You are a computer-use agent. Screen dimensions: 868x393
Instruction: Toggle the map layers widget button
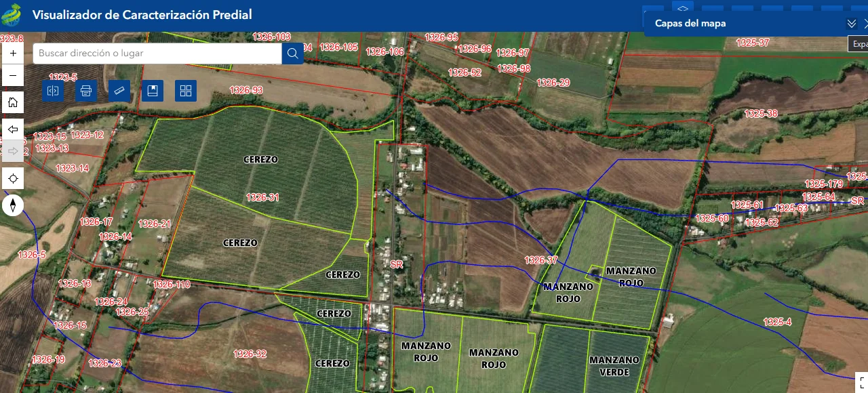coord(683,7)
